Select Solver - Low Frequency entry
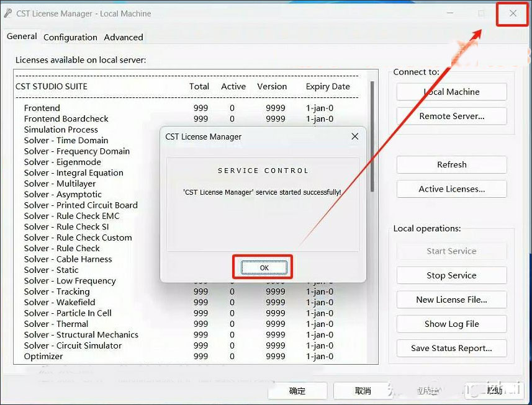532x405 pixels. [70, 281]
